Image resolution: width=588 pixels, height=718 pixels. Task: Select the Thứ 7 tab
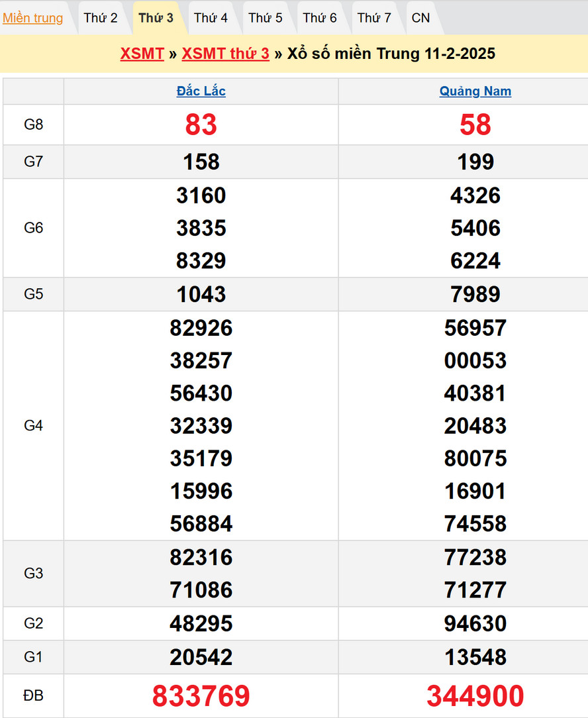[x=374, y=18]
